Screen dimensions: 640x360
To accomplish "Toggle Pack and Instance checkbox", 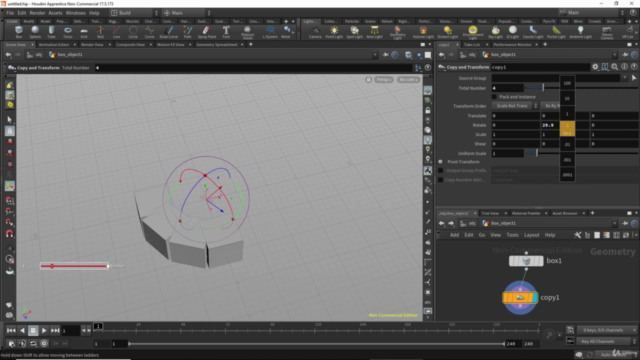I will tap(494, 97).
